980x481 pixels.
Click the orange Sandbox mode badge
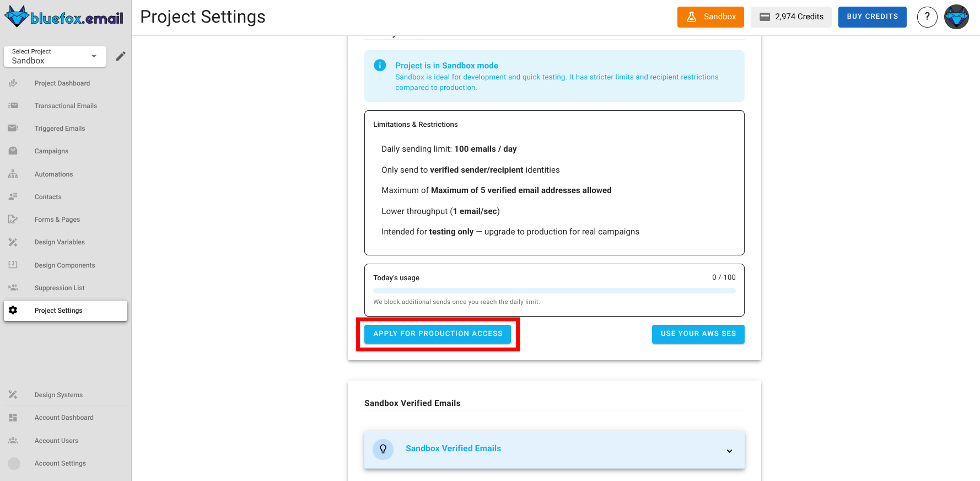pos(710,17)
